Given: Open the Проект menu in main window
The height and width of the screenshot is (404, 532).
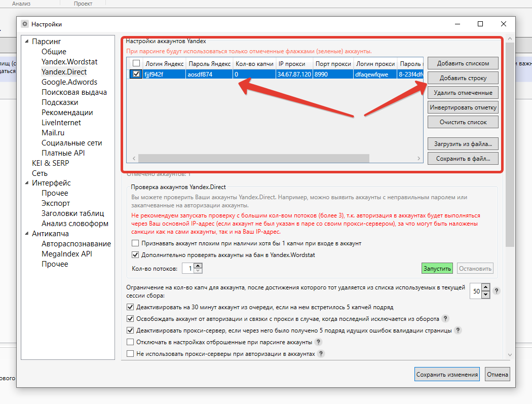Looking at the screenshot, I should 83,4.
